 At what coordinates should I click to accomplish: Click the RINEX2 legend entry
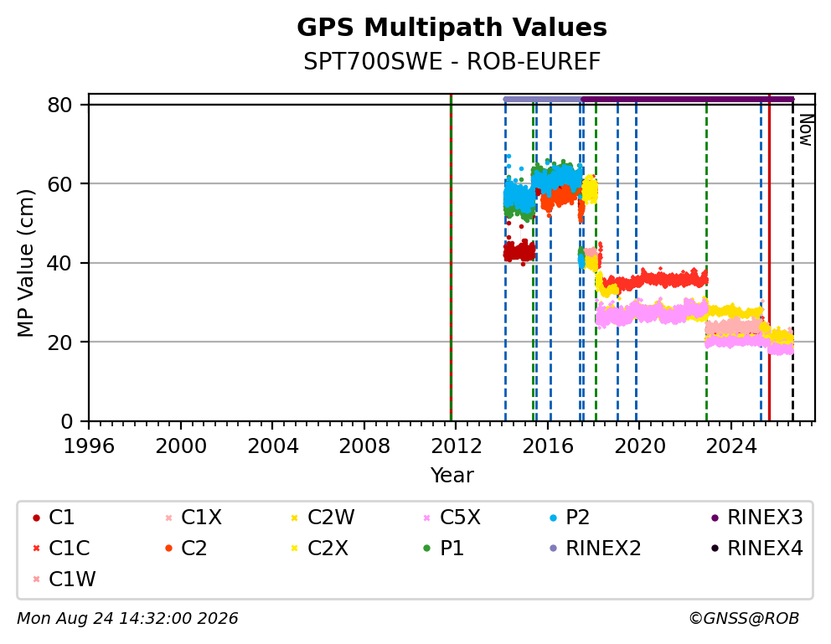(595, 549)
